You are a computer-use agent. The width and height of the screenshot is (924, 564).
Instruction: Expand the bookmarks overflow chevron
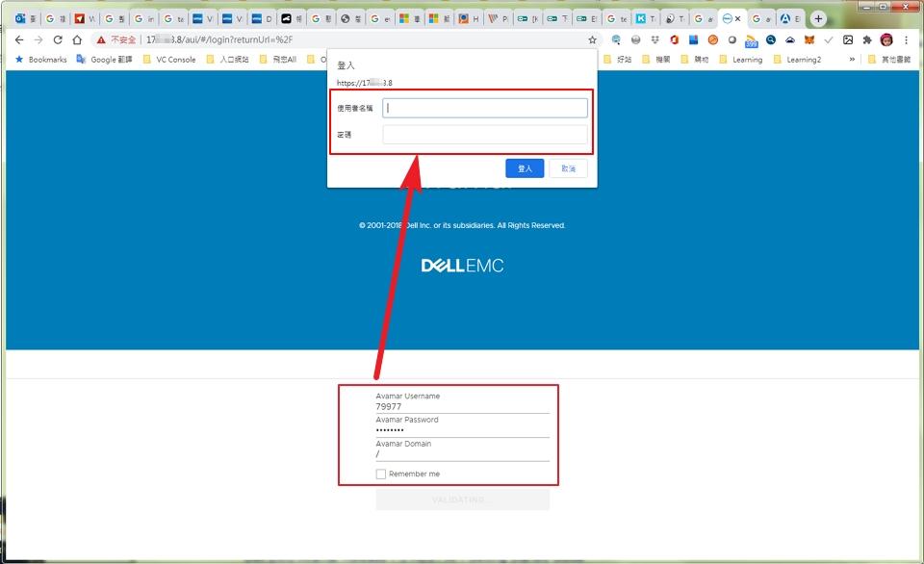click(851, 59)
